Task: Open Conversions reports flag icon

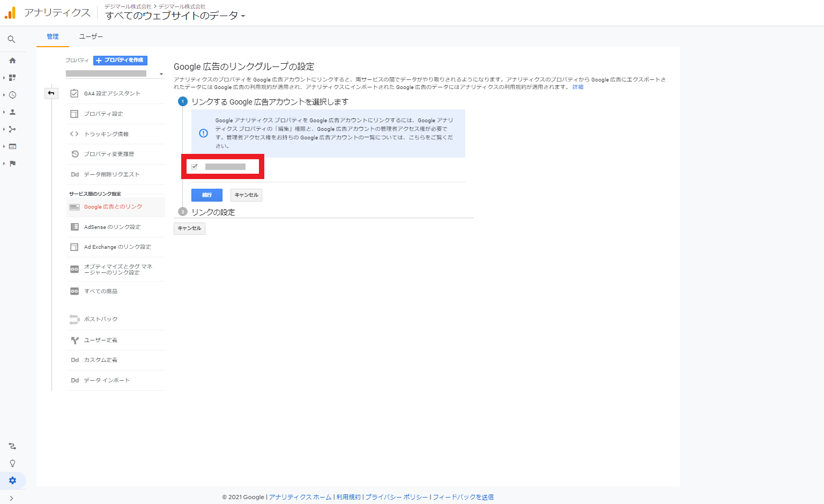Action: [x=12, y=164]
